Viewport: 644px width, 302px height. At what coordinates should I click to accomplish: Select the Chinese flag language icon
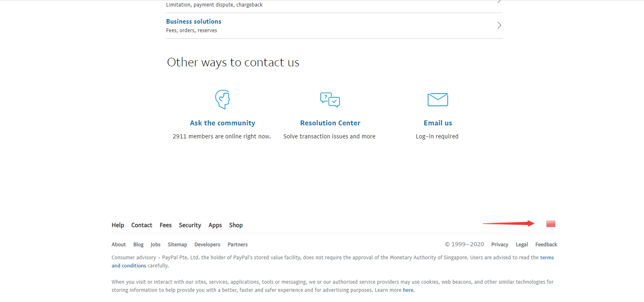(551, 223)
